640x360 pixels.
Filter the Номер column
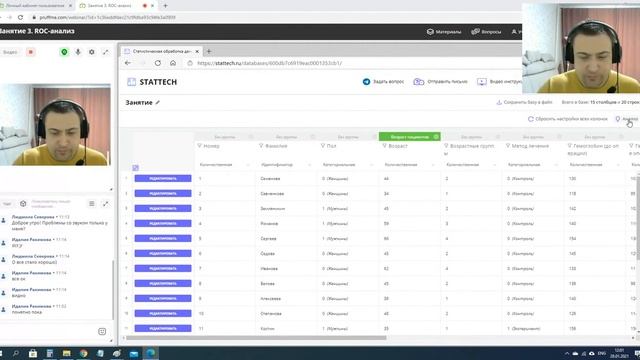pos(200,146)
